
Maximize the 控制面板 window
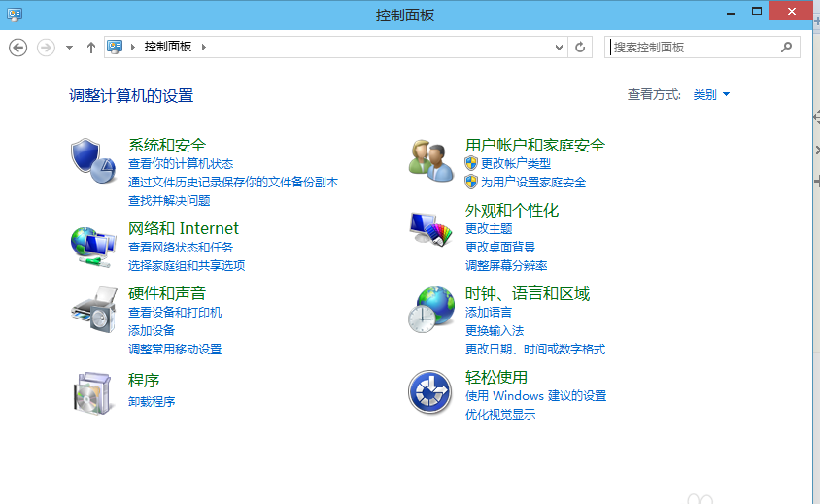[x=757, y=11]
